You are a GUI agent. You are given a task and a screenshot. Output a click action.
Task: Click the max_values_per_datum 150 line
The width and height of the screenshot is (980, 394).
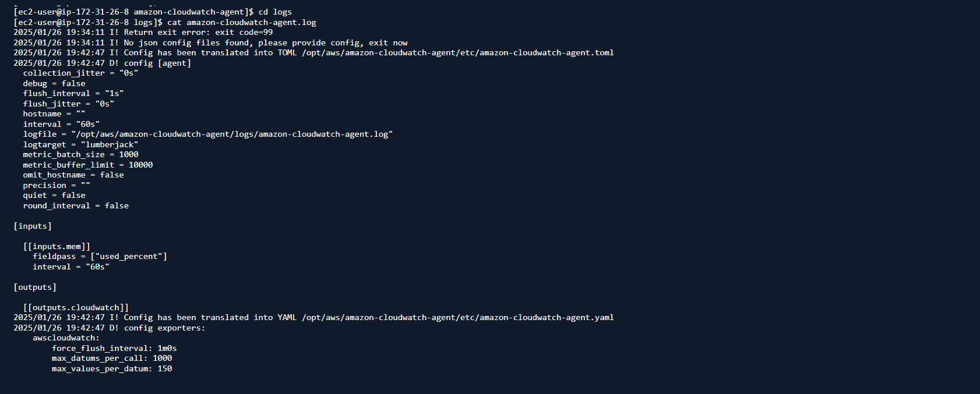pyautogui.click(x=112, y=368)
